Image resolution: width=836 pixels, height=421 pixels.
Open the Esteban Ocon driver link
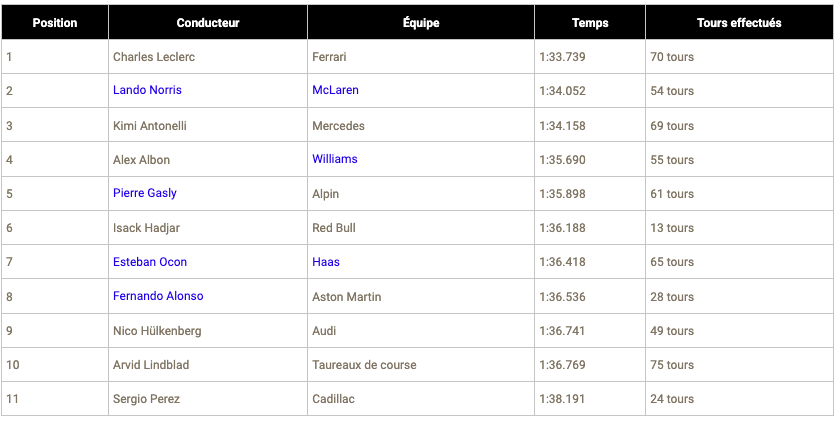point(149,262)
